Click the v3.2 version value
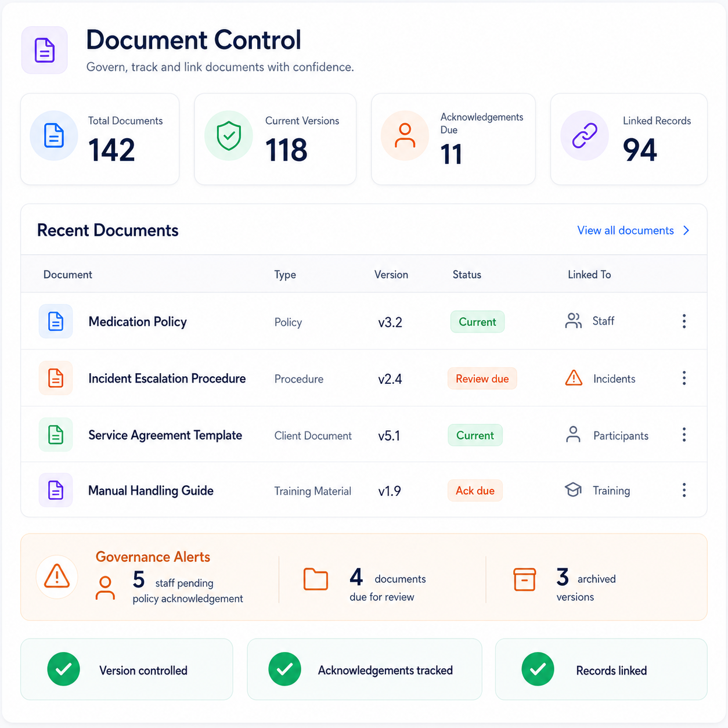 coord(390,322)
